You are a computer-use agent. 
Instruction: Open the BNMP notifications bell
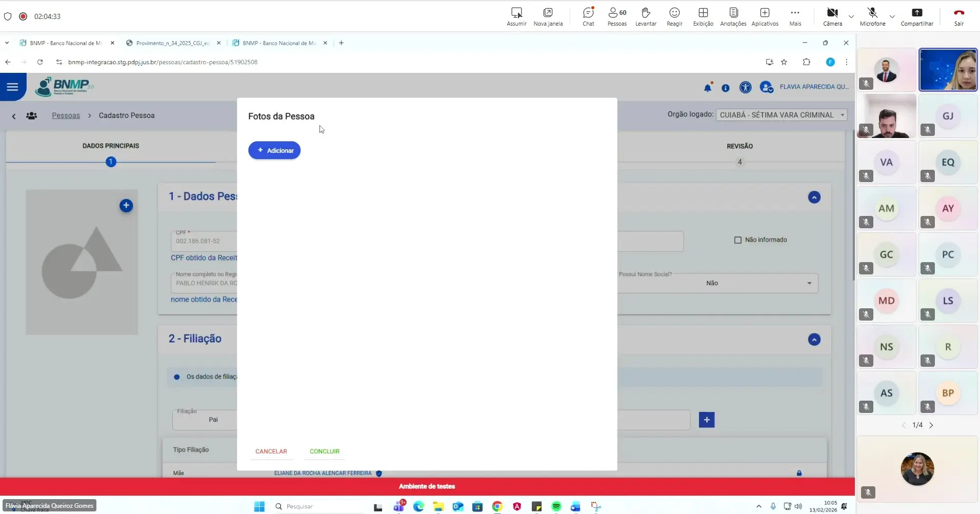pos(708,88)
